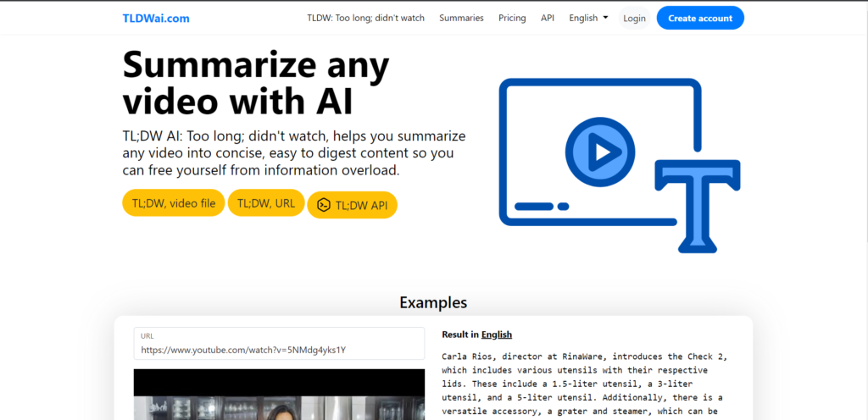
Task: Click the underlined English result language link
Action: 496,334
